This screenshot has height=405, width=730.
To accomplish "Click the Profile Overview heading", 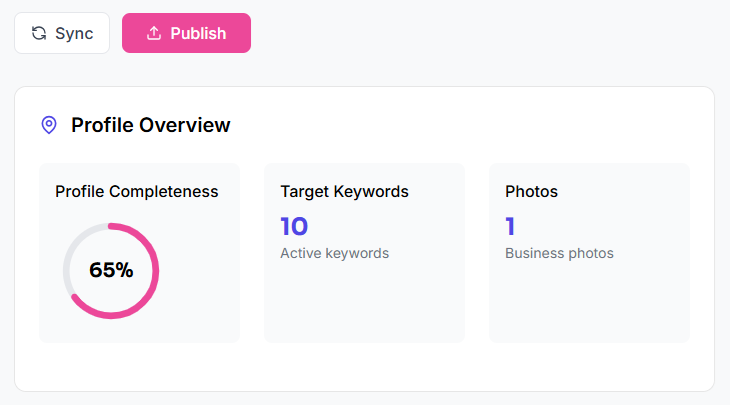I will [150, 125].
